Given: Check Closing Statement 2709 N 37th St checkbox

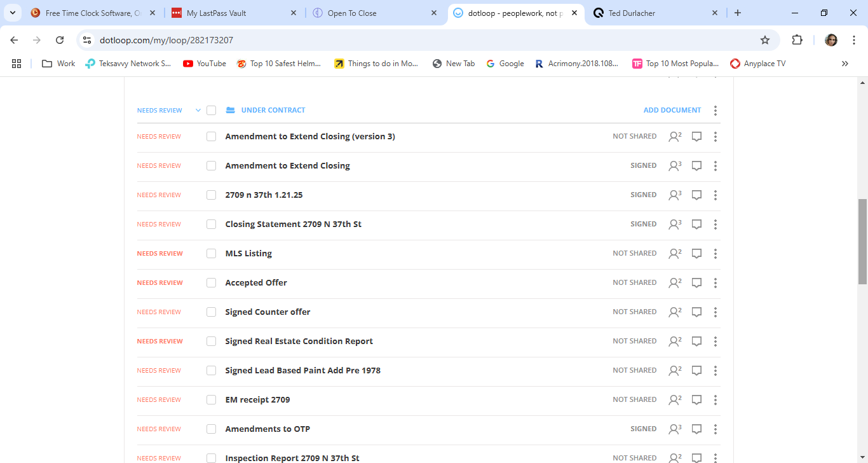Looking at the screenshot, I should pyautogui.click(x=212, y=224).
